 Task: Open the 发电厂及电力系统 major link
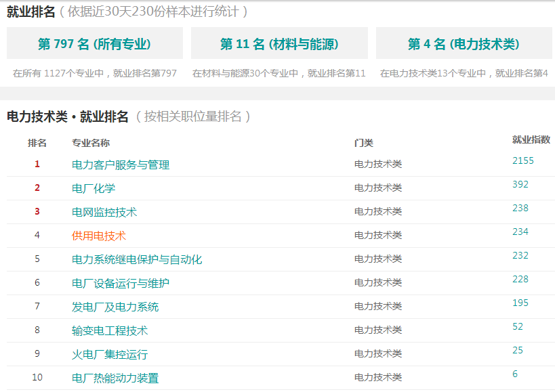pyautogui.click(x=115, y=307)
